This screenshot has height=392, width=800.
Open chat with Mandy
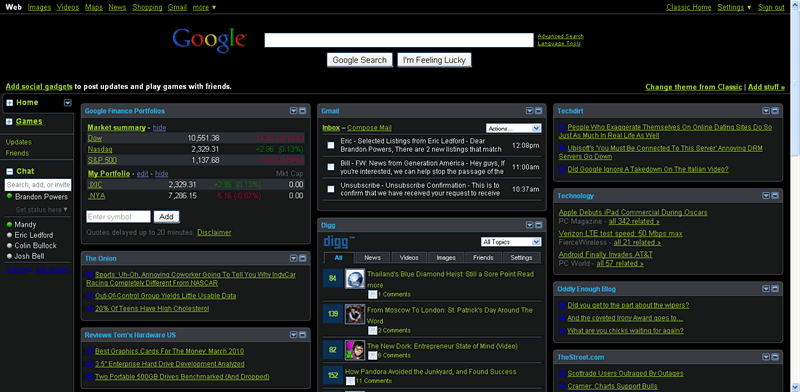pyautogui.click(x=26, y=225)
